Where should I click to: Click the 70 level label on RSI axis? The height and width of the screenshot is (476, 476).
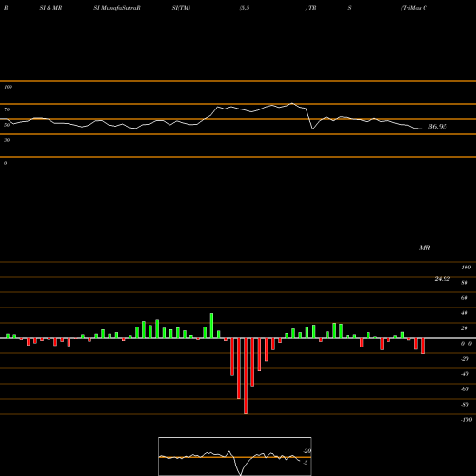7,109
